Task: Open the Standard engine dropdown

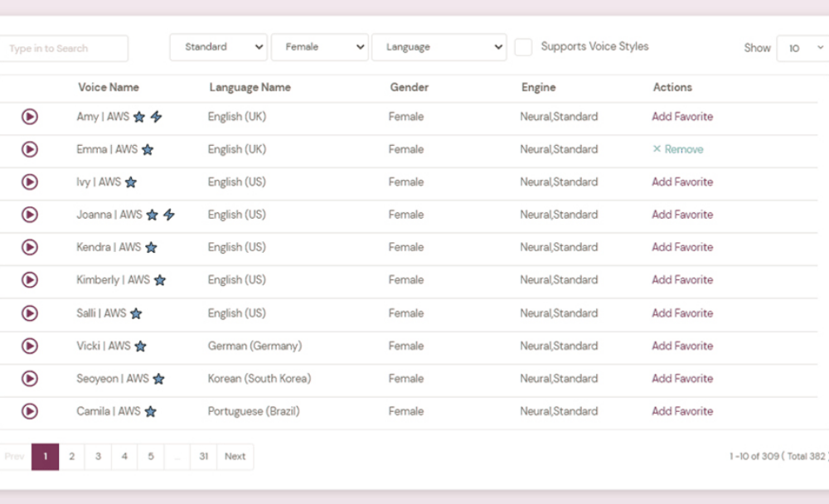Action: pos(219,47)
